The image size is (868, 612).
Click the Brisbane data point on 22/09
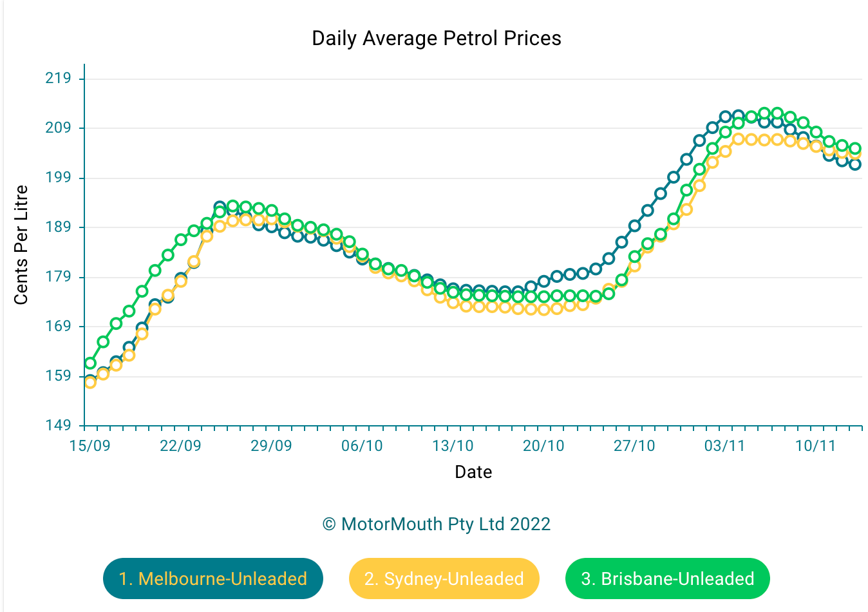tap(181, 240)
